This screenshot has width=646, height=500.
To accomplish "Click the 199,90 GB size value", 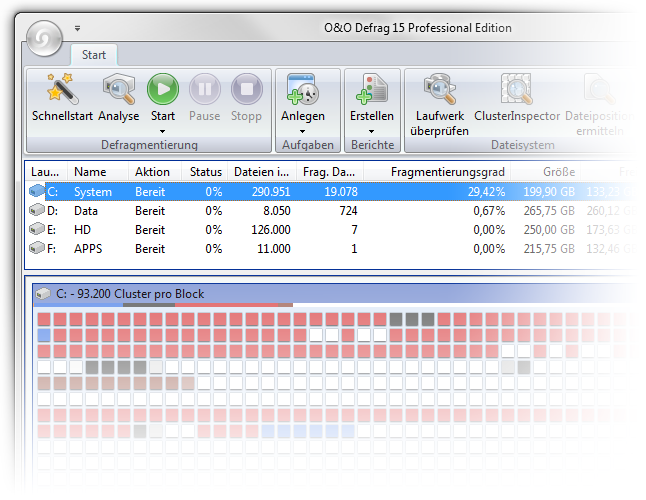I will (x=549, y=192).
